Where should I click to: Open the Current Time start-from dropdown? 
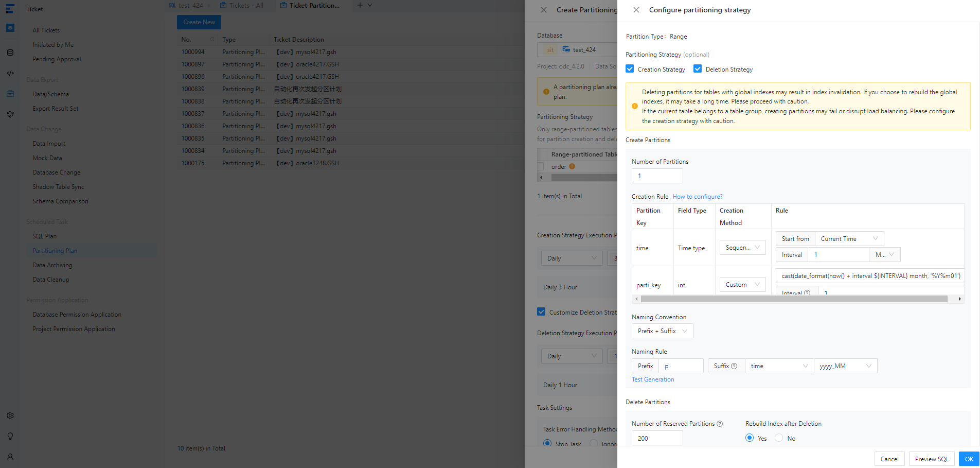(x=849, y=239)
